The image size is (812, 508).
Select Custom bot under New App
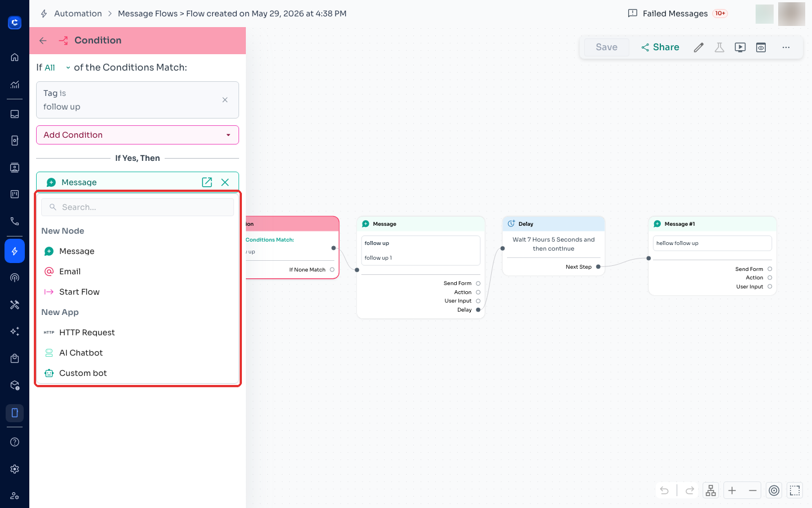tap(138, 373)
